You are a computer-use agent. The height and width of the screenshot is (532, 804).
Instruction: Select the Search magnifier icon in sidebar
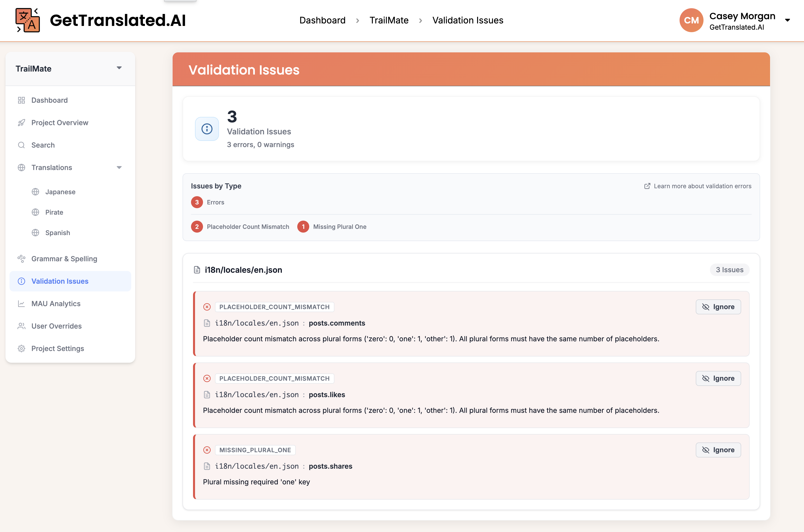click(21, 145)
